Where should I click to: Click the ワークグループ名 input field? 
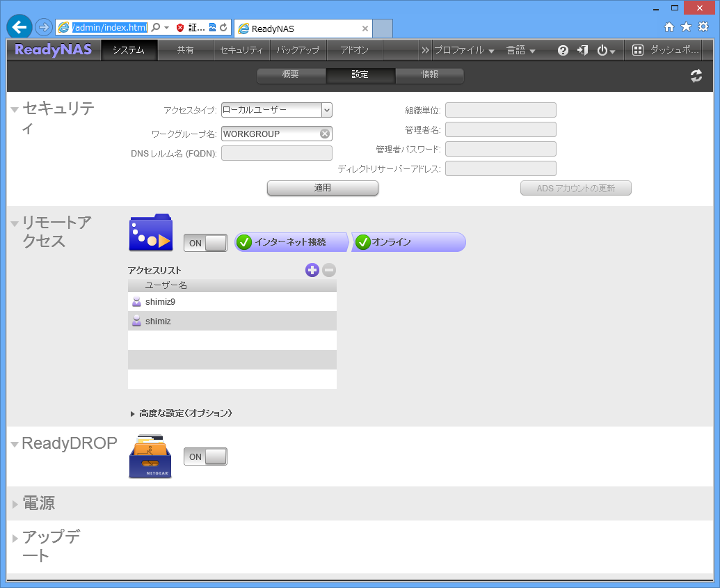pyautogui.click(x=270, y=134)
